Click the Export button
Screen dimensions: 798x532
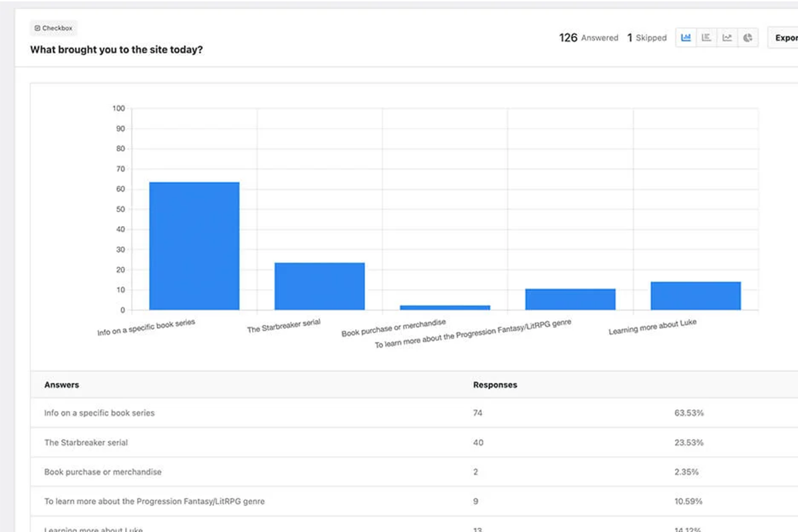[x=785, y=38]
